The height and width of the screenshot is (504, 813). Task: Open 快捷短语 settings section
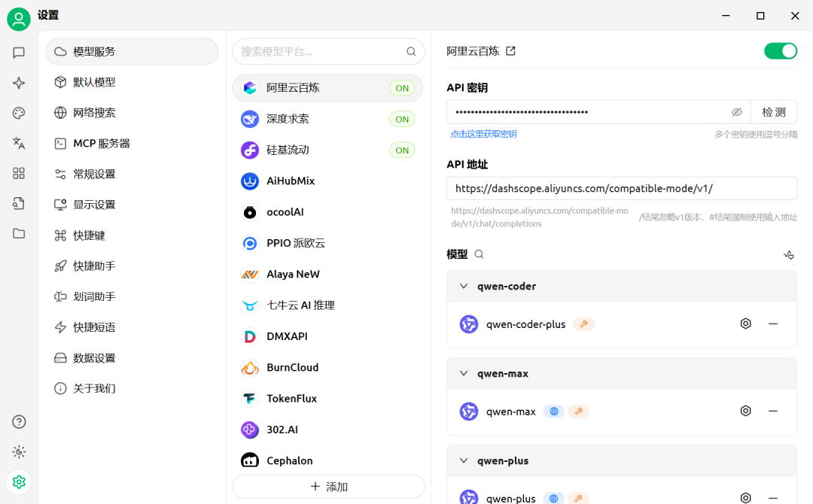tap(132, 327)
